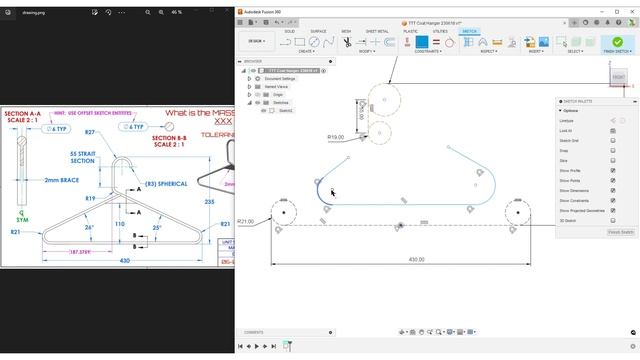640x360 pixels.
Task: Zoom out the image viewer
Action: coord(148,12)
